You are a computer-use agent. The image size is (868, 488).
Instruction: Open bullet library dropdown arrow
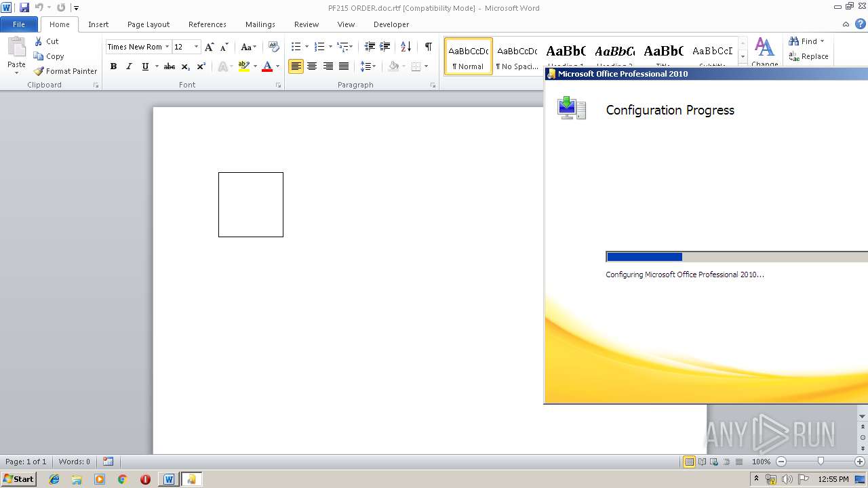(307, 47)
